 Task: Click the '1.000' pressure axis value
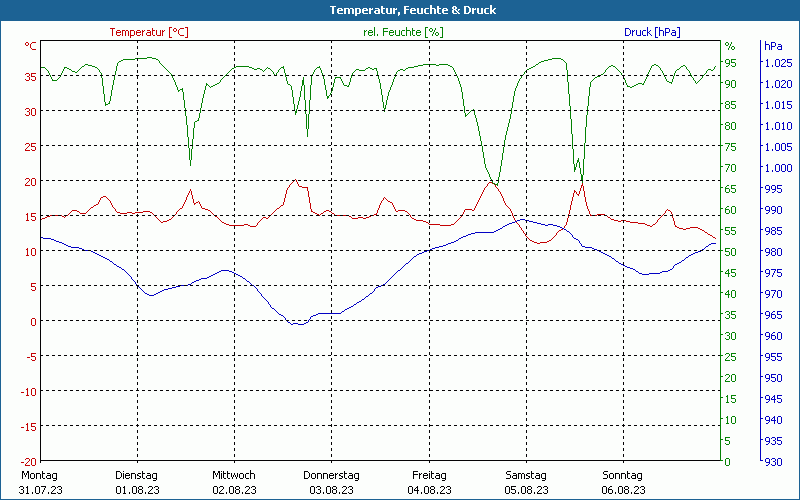779,168
